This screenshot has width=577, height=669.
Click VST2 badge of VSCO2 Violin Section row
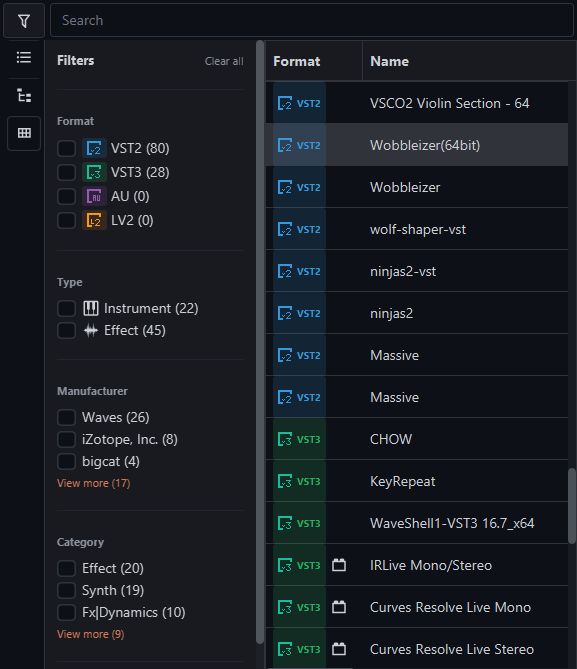click(x=299, y=103)
